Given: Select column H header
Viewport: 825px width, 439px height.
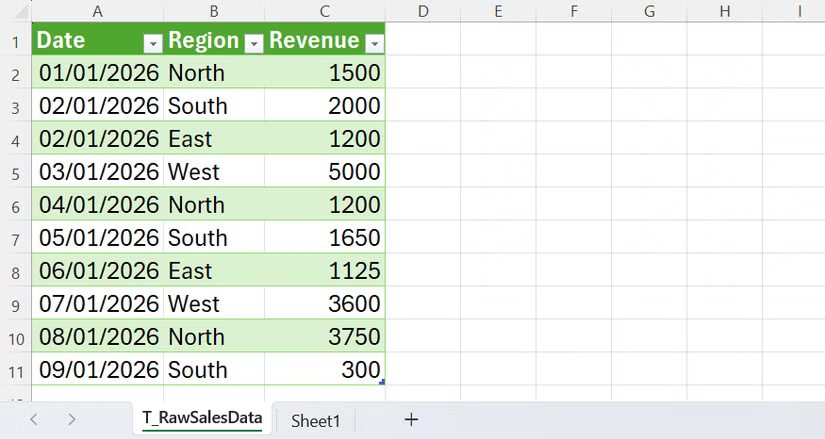Looking at the screenshot, I should [724, 11].
